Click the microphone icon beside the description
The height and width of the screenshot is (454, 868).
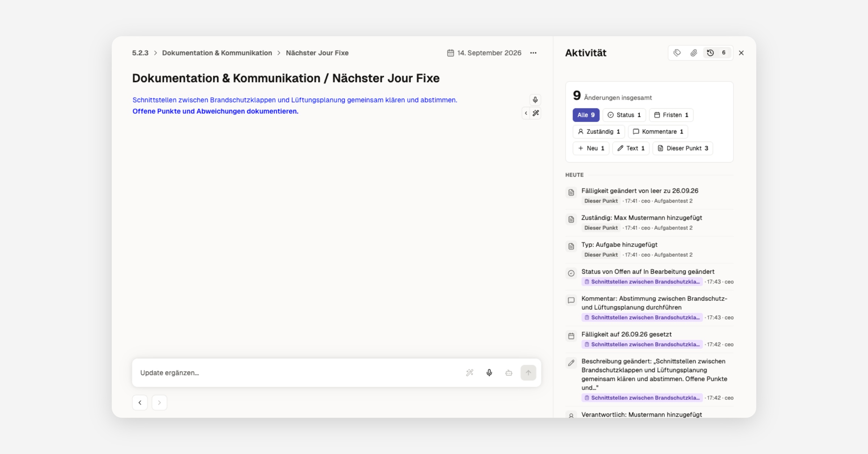(x=535, y=100)
